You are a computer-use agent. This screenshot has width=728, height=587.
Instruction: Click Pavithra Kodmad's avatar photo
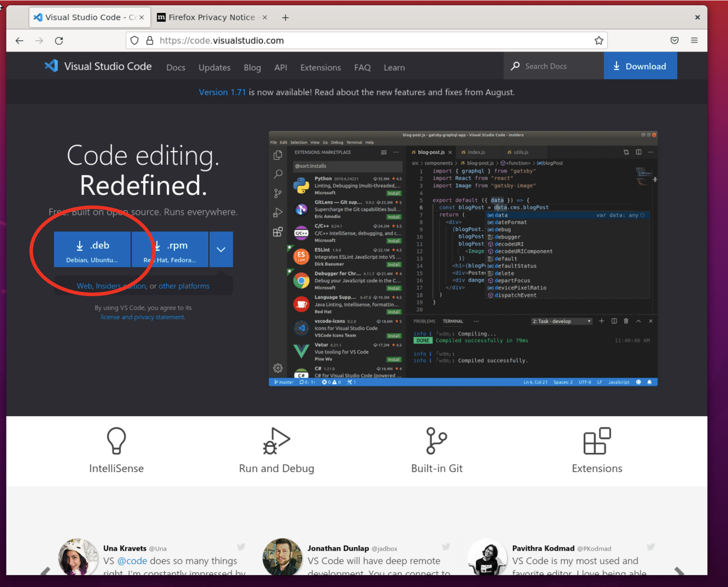(487, 557)
